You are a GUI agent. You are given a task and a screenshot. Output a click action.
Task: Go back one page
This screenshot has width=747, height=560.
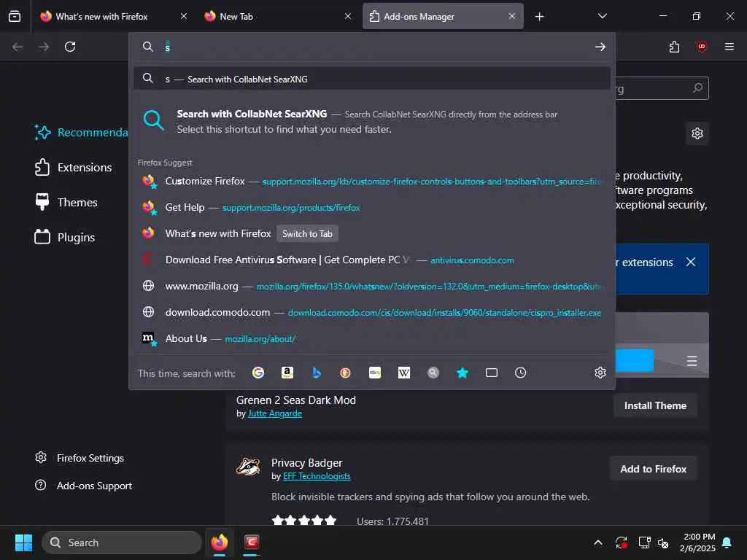(x=18, y=47)
